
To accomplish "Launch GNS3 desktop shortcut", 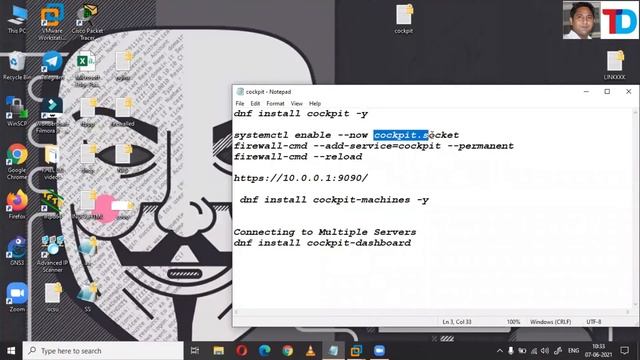I will tap(17, 251).
